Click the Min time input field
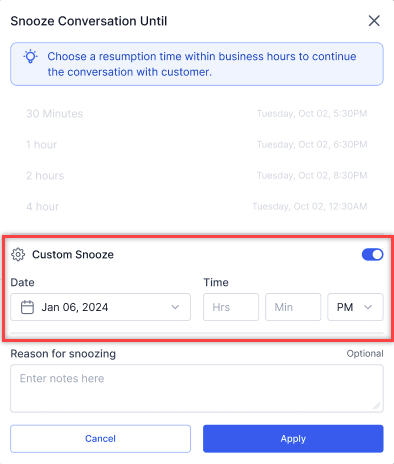The width and height of the screenshot is (394, 464). pyautogui.click(x=293, y=307)
